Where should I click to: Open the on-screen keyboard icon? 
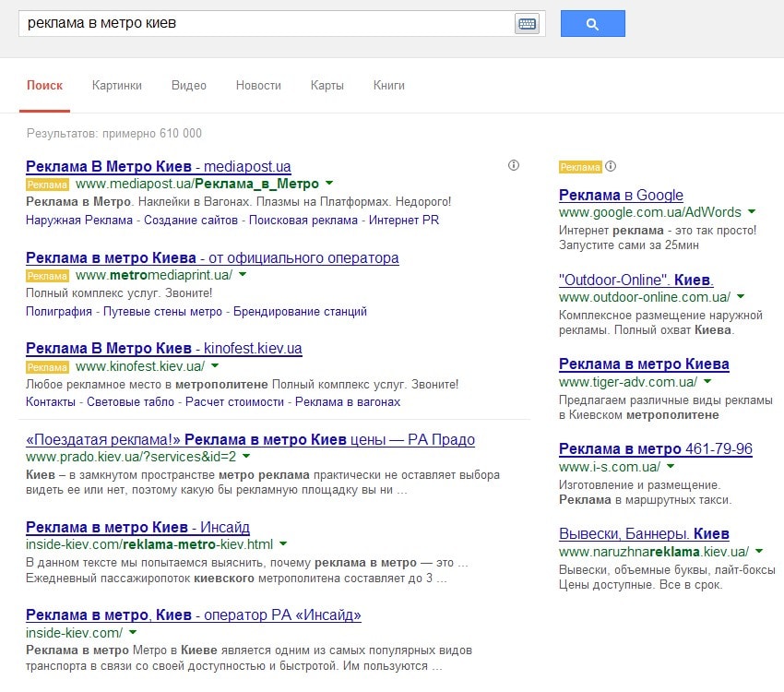pos(527,23)
